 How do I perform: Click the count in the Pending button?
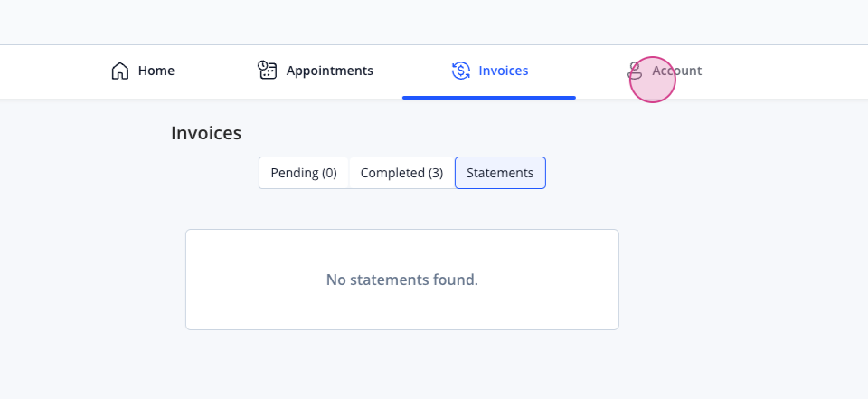(329, 173)
